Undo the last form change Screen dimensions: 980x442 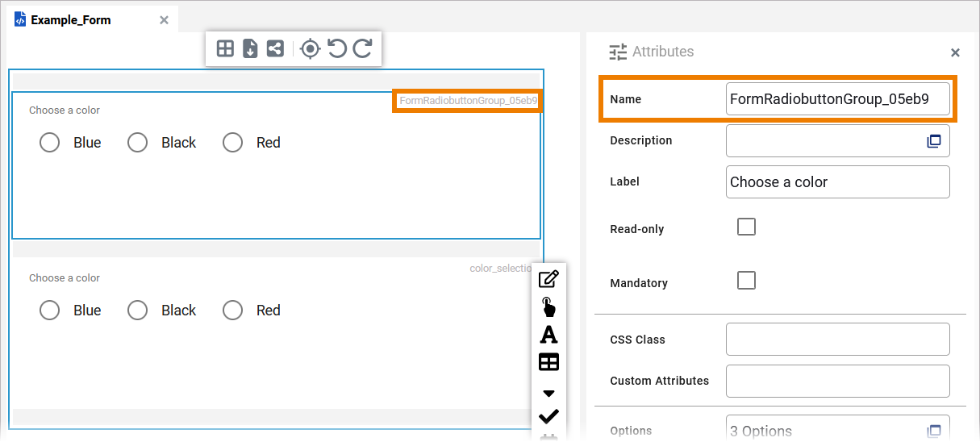point(337,48)
